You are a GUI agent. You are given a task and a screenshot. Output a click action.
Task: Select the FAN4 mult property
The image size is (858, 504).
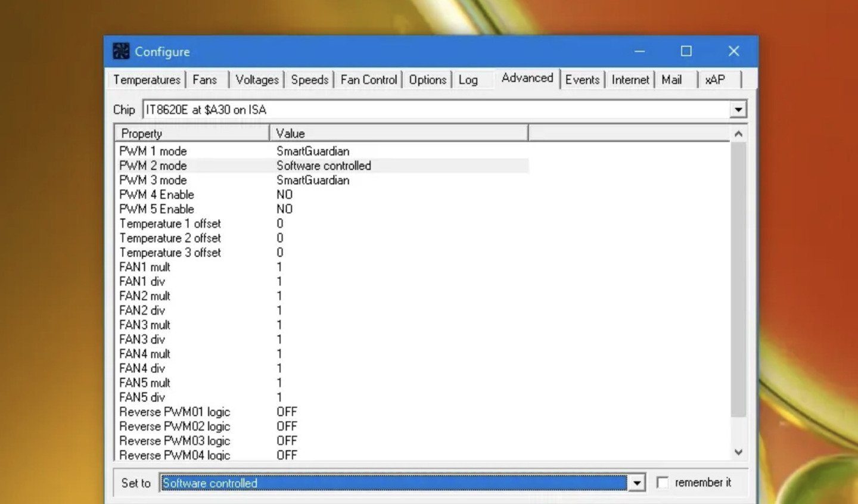[x=145, y=354]
